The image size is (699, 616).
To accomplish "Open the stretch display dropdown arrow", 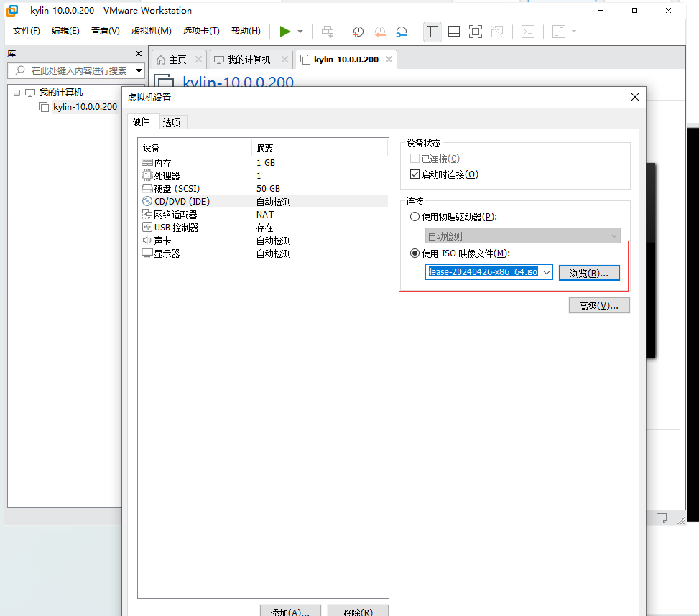I will pos(574,32).
